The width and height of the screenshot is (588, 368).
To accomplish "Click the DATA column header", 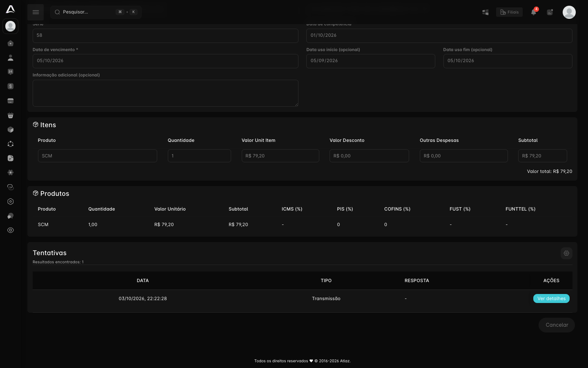I will [x=143, y=280].
